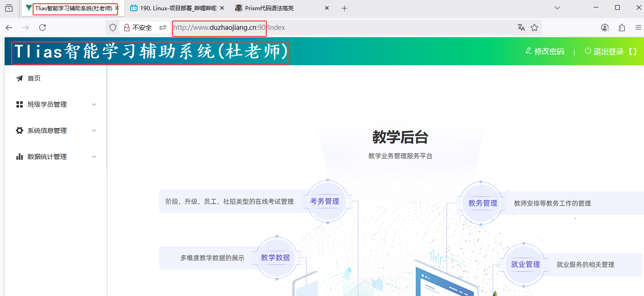The height and width of the screenshot is (296, 644).
Task: Click the gear icon for 系统信息管理
Action: pos(20,131)
